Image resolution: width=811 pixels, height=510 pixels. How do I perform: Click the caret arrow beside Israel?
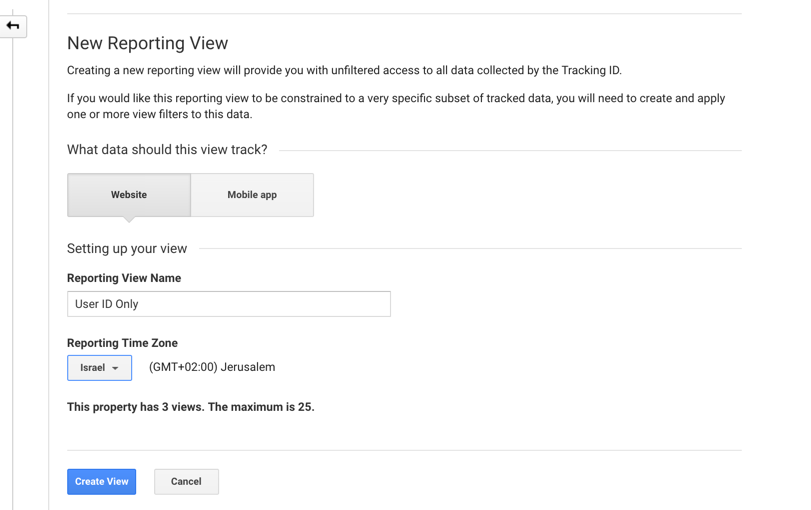pos(115,368)
